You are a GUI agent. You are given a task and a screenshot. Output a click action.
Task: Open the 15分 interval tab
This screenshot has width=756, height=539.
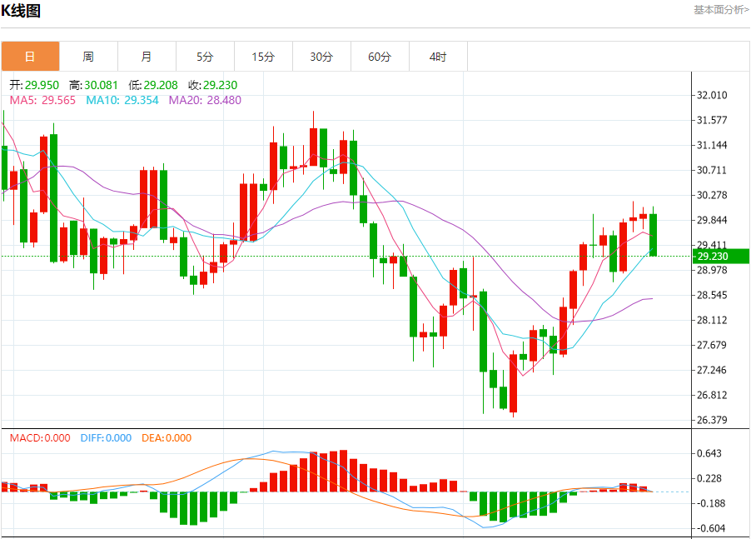tap(264, 57)
